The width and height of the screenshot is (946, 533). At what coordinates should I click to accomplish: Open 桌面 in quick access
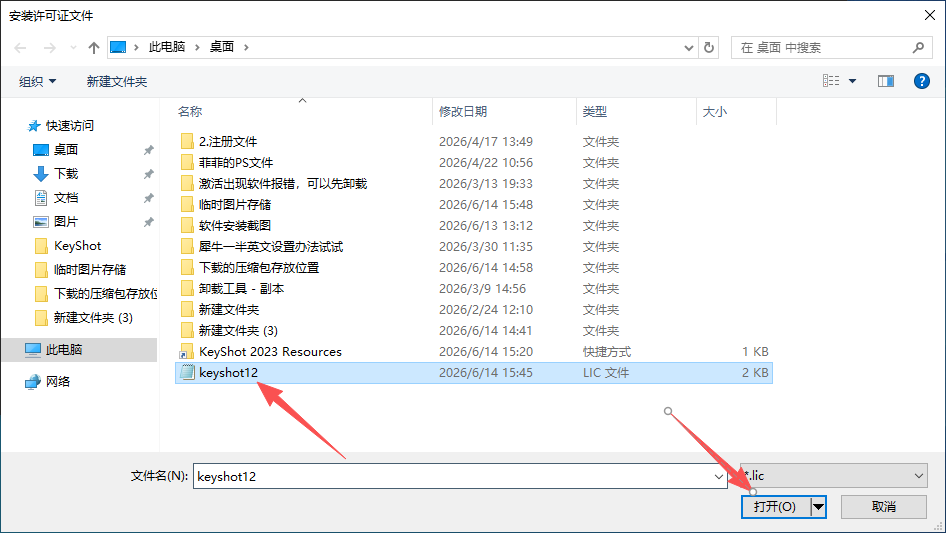coord(66,149)
